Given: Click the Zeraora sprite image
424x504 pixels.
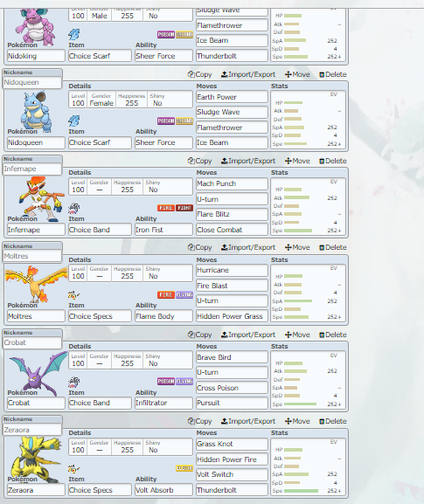Looking at the screenshot, I should [x=36, y=459].
